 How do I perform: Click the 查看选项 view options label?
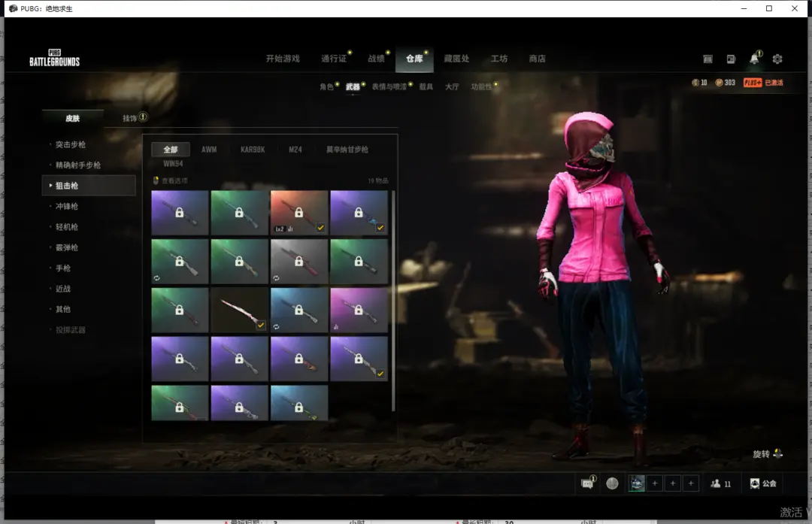click(174, 180)
